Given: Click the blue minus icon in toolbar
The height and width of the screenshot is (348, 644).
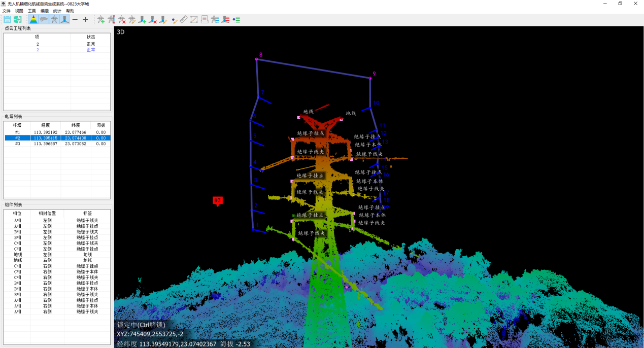Looking at the screenshot, I should 75,19.
